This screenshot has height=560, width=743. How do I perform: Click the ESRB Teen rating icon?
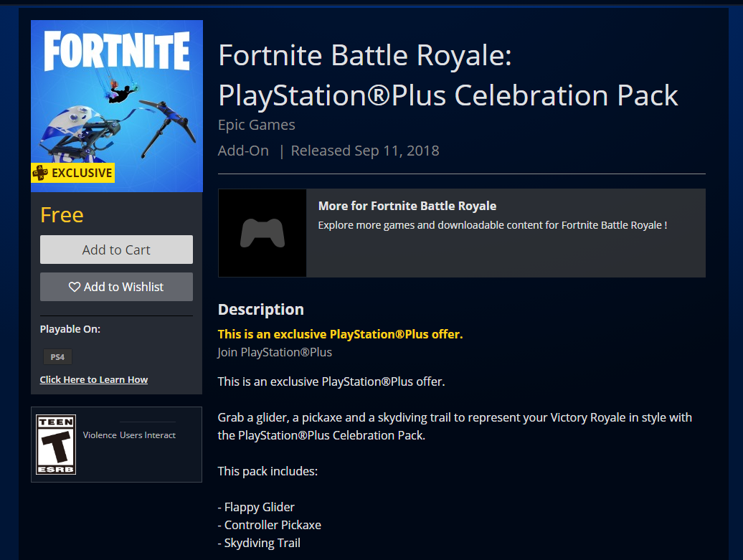(x=56, y=445)
